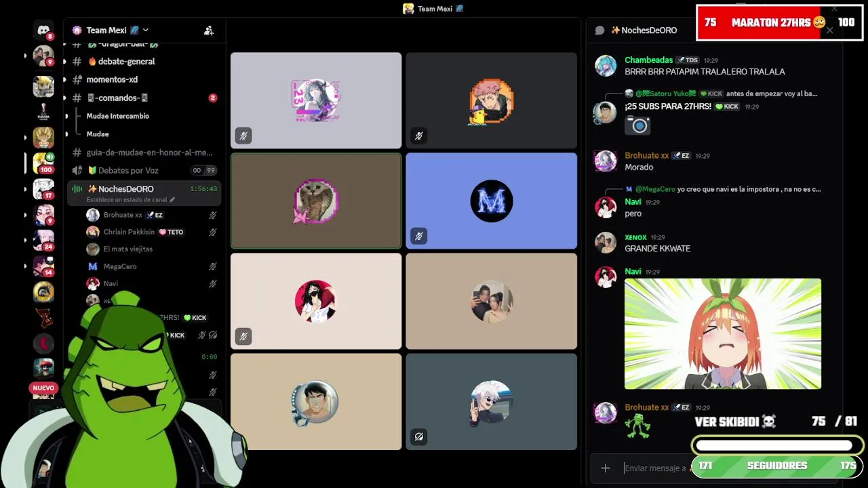868x488 pixels.
Task: Click TDS tag beside Chambeadas
Action: (x=687, y=60)
